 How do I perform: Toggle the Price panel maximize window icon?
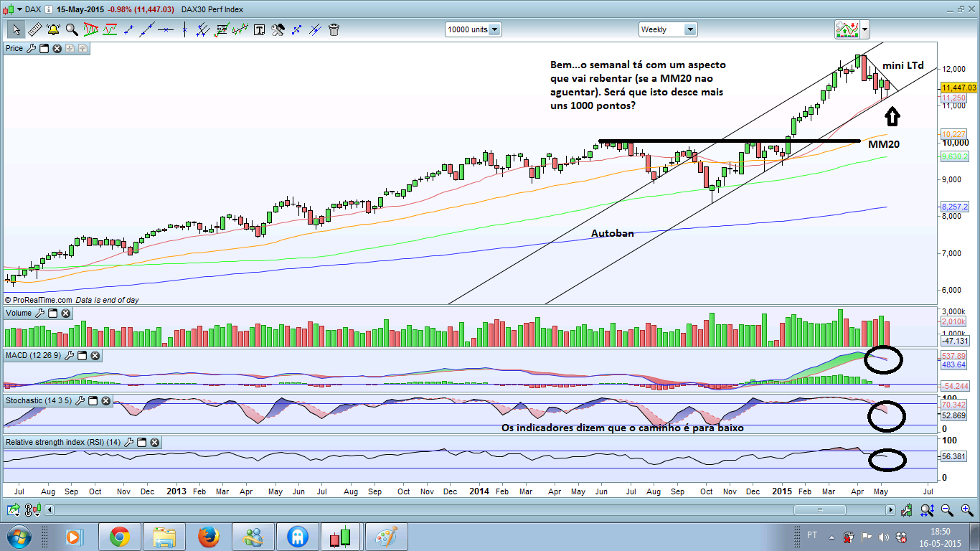pos(44,48)
